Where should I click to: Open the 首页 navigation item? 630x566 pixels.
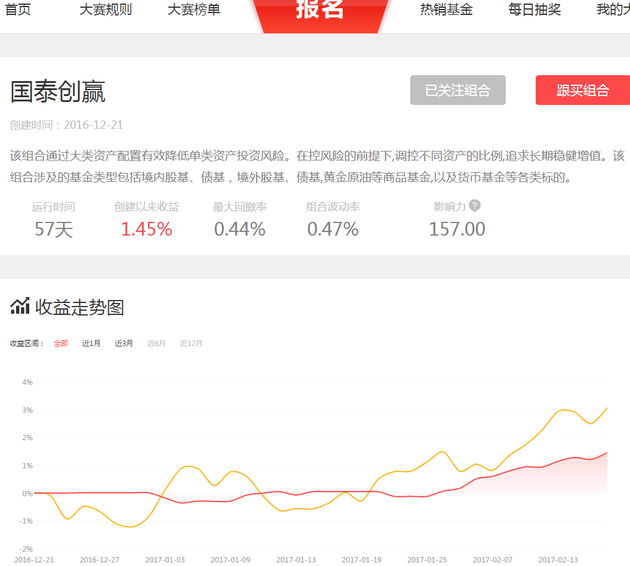(18, 9)
